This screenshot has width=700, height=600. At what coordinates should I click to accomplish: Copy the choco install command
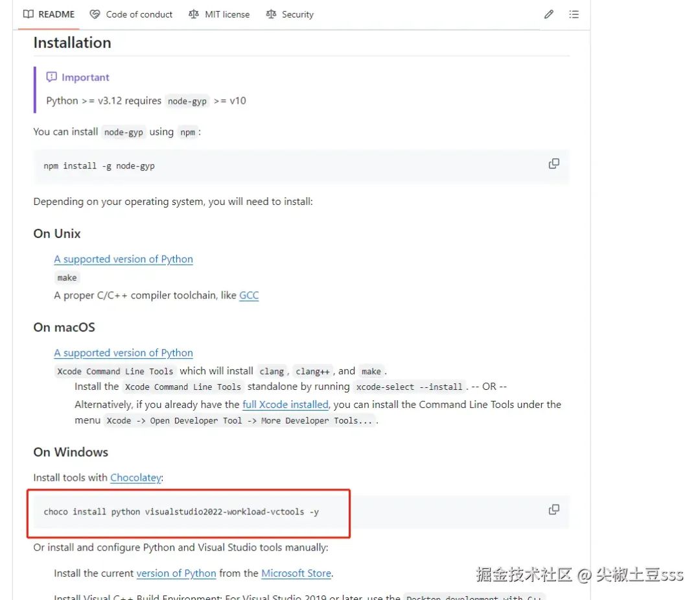click(x=554, y=510)
